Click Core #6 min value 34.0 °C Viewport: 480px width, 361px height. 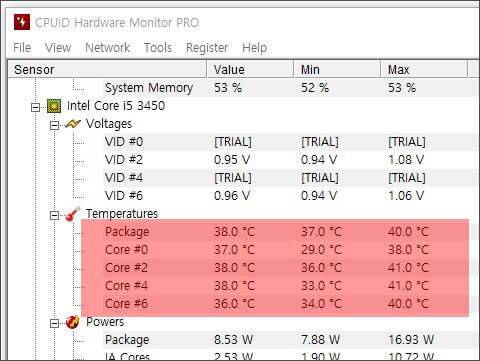pos(322,304)
